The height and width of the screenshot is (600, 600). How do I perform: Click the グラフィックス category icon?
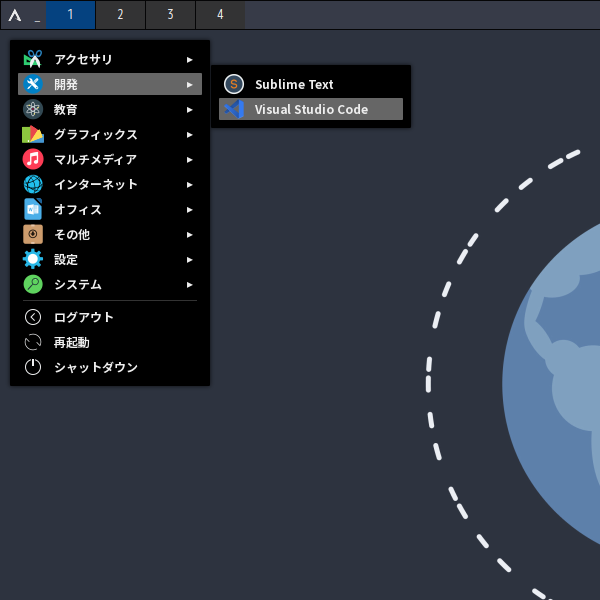click(x=33, y=135)
